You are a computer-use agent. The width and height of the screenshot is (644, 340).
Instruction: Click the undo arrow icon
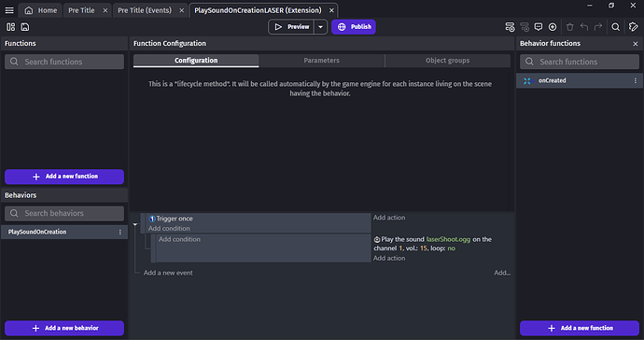click(584, 27)
